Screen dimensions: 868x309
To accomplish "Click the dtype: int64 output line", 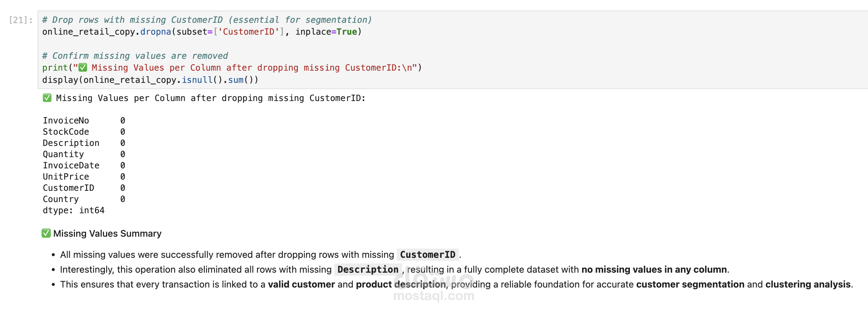I will click(74, 211).
